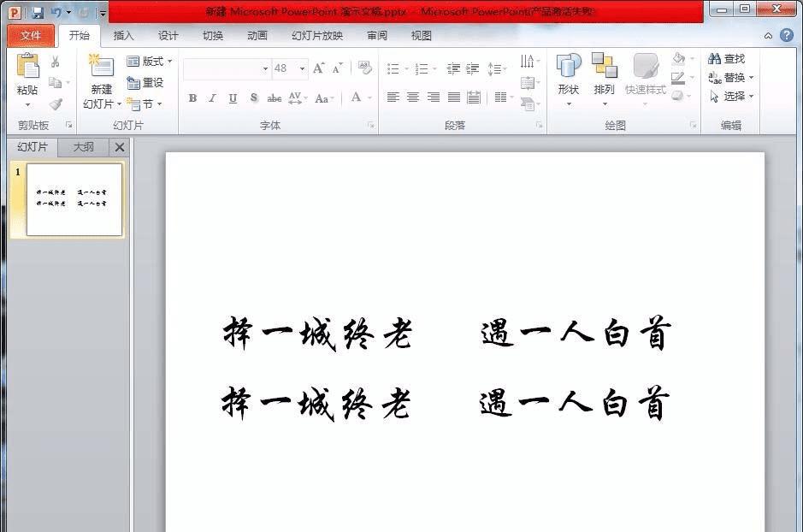803x532 pixels.
Task: Switch to the Review tab
Action: [377, 35]
